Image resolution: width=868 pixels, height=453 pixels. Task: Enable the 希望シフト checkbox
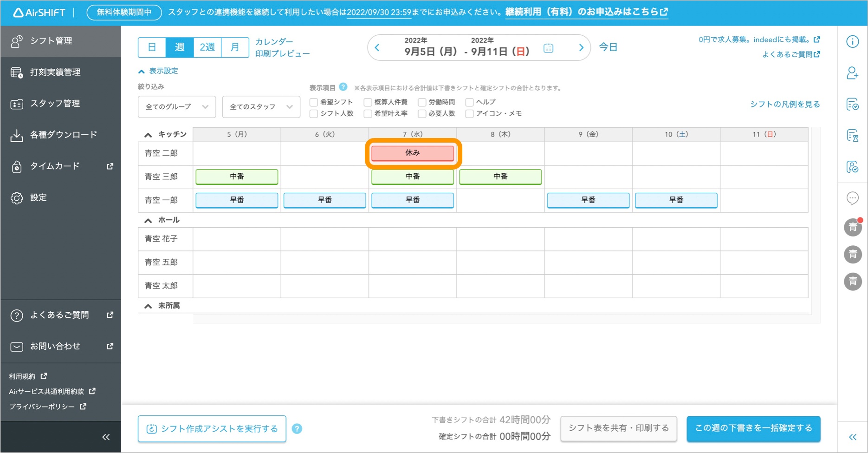314,102
